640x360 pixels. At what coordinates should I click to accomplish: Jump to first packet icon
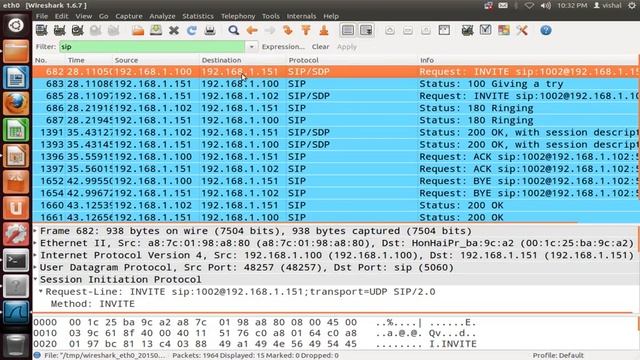[x=306, y=30]
